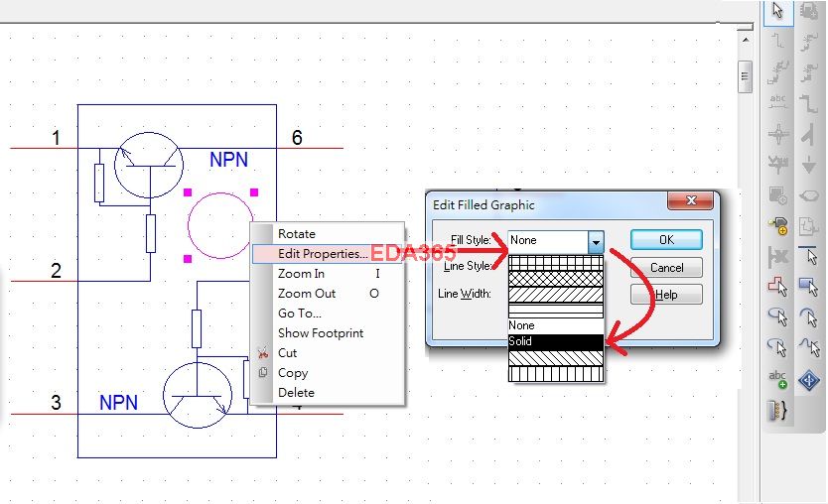This screenshot has width=828, height=504.
Task: Confirm the dialog with OK
Action: coord(666,239)
